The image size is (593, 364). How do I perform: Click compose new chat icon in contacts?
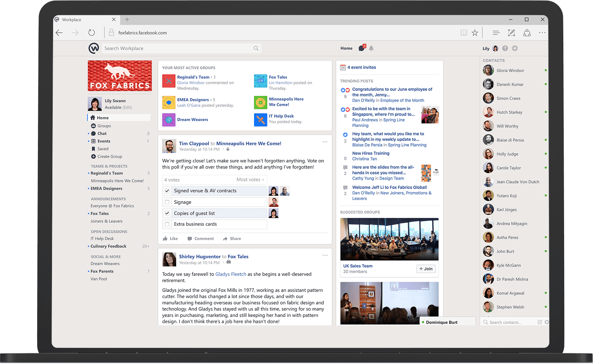coord(540,322)
